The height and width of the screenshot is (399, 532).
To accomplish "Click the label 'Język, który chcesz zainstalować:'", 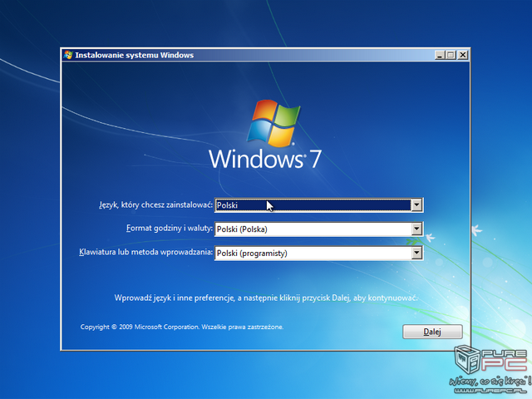I will tap(155, 205).
